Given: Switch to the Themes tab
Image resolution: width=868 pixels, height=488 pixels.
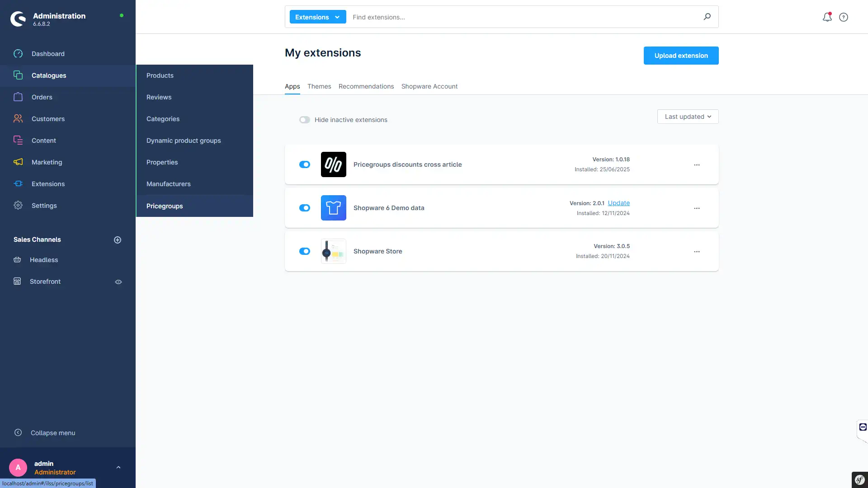Looking at the screenshot, I should 319,86.
